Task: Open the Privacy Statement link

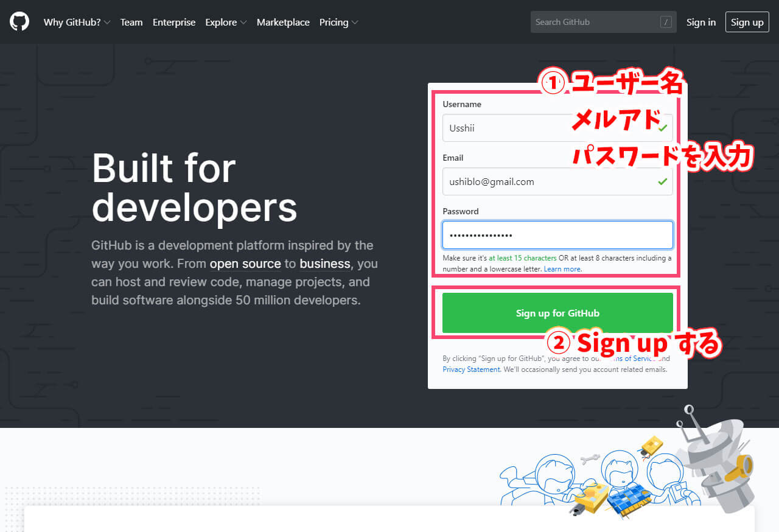Action: pos(471,369)
